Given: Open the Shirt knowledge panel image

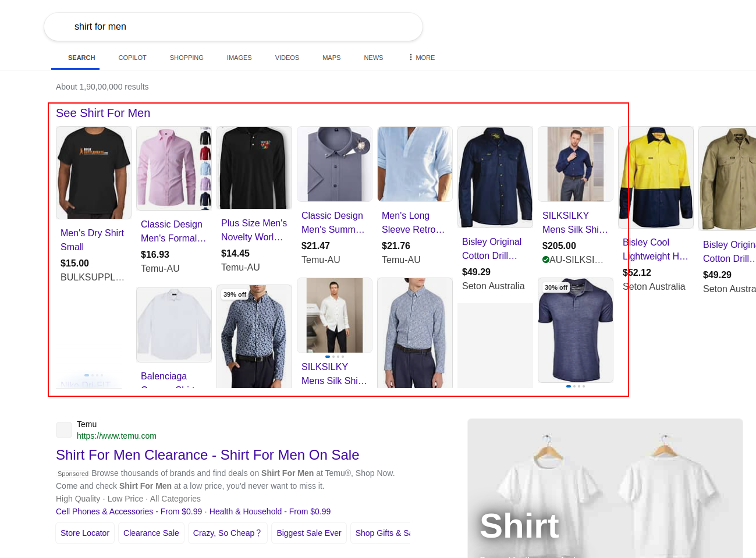Looking at the screenshot, I should (605, 489).
